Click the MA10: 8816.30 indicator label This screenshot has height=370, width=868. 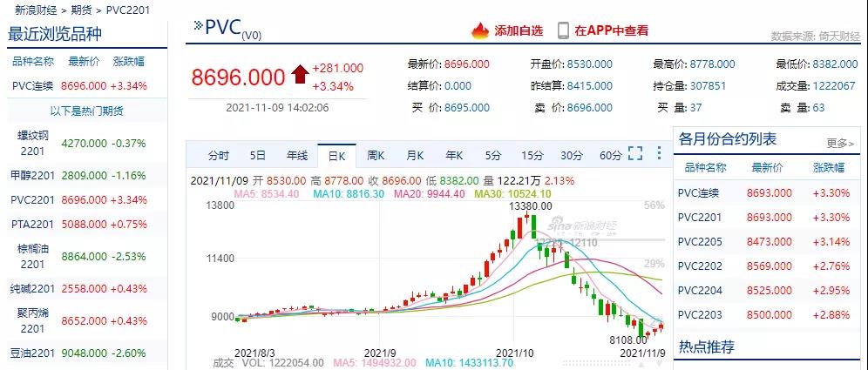349,193
